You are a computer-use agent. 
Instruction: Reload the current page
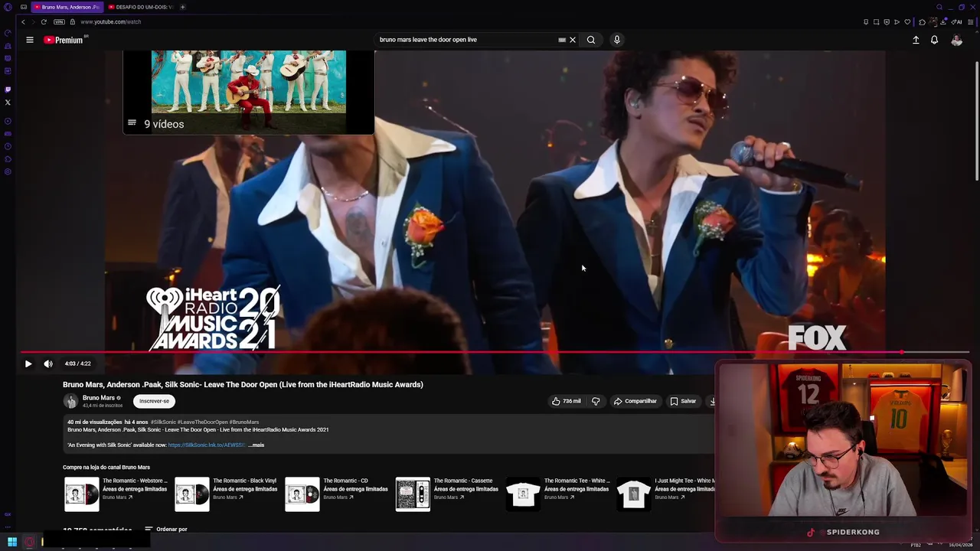[x=44, y=21]
